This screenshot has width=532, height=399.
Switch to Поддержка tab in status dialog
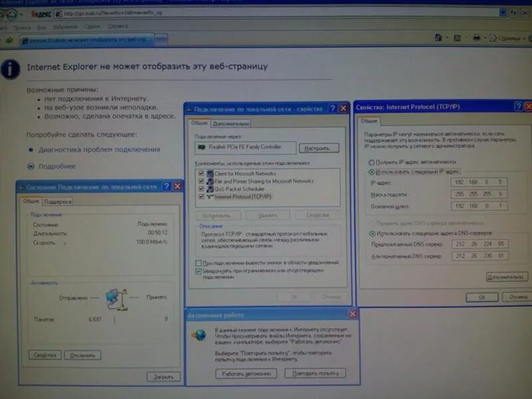[58, 202]
